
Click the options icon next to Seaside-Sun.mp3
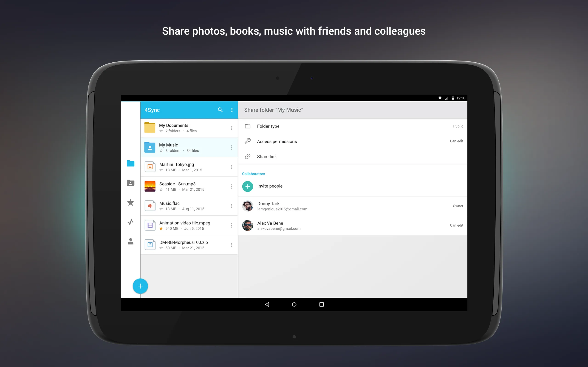[232, 186]
